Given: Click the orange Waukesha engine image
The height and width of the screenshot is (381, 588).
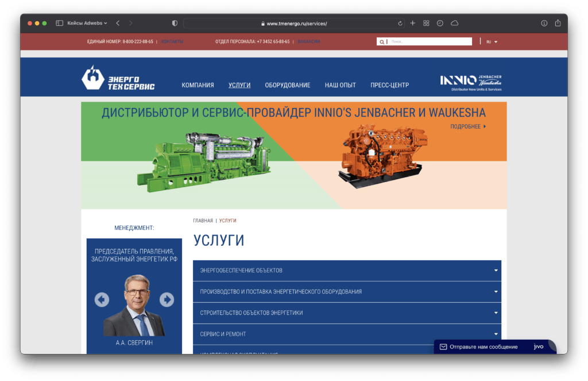Looking at the screenshot, I should [x=382, y=155].
